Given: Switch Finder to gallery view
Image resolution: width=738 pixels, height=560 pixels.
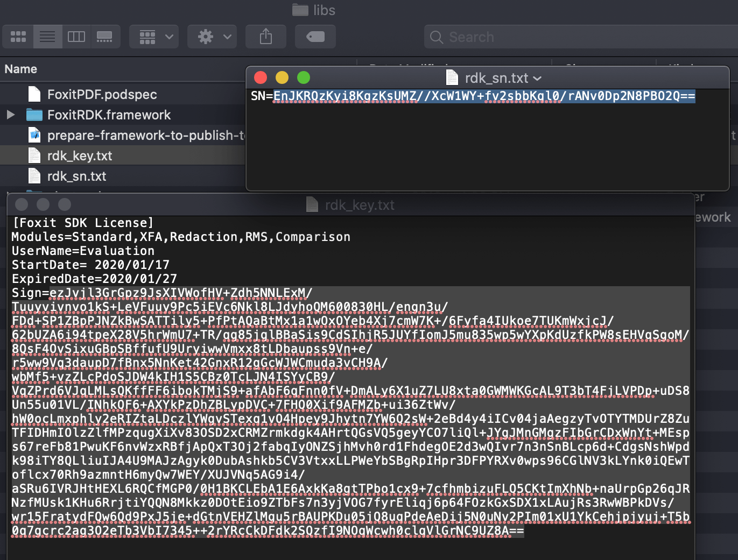Looking at the screenshot, I should [105, 37].
